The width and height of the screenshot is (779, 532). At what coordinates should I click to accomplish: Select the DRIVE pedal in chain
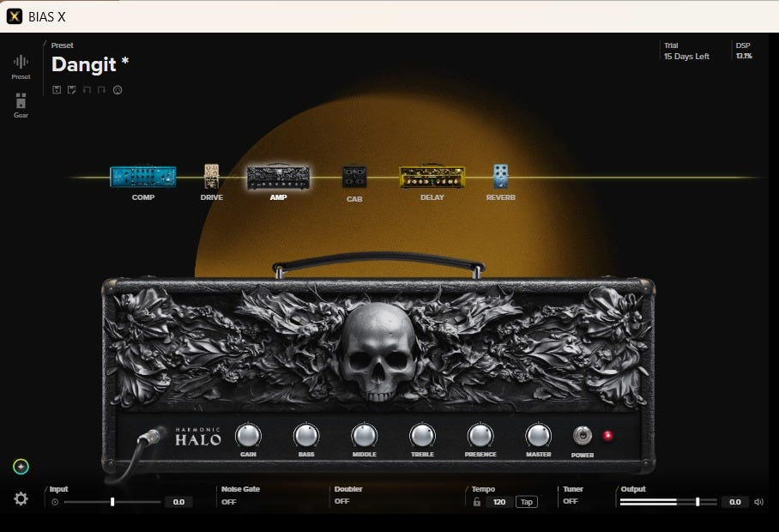212,177
